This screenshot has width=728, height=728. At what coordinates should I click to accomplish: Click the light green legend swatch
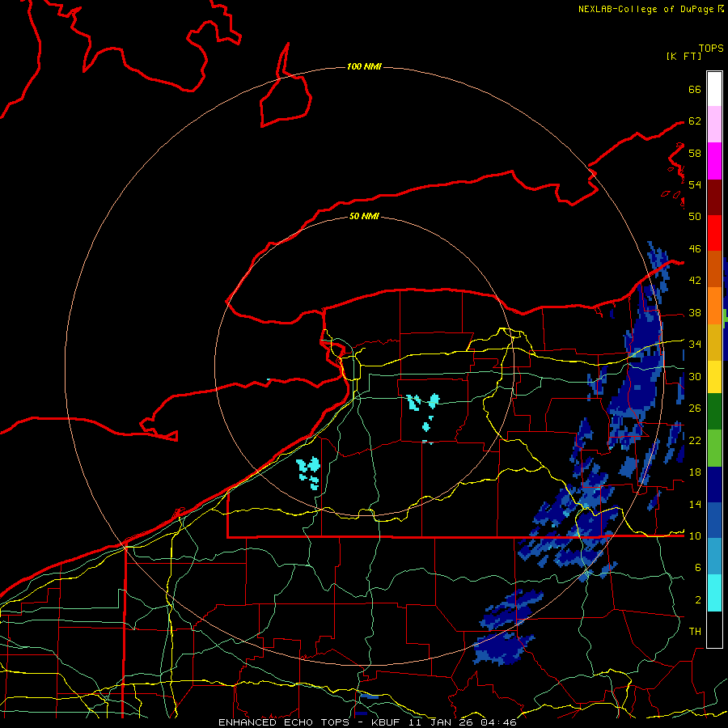714,448
